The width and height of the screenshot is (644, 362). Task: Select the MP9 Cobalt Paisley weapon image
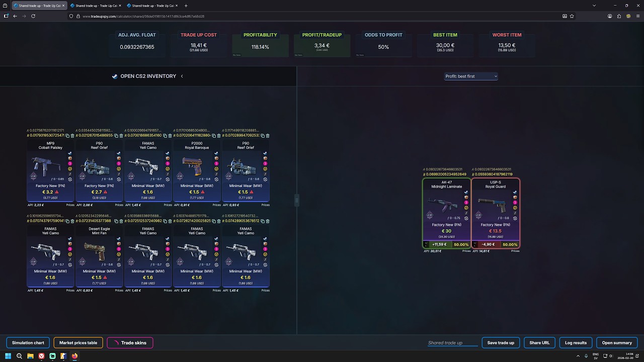point(46,165)
